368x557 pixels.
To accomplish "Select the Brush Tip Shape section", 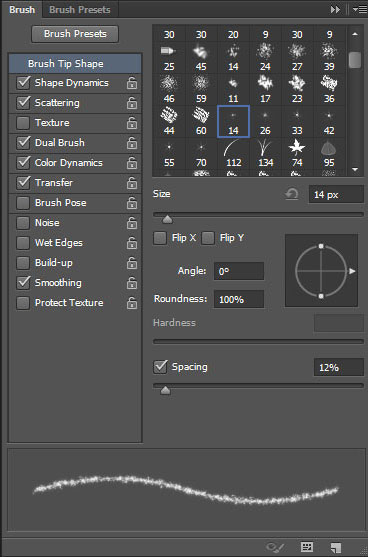I will [75, 64].
